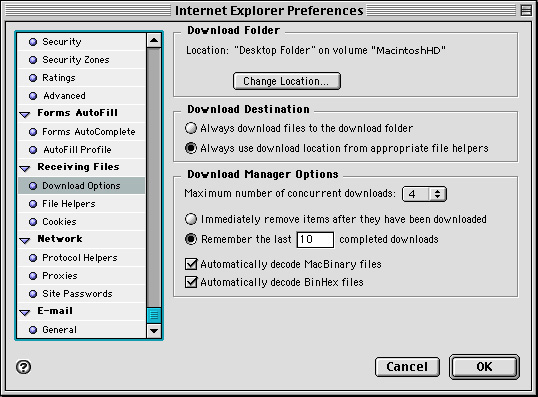Click the bullet icon beside Advanced
The image size is (538, 397).
(x=33, y=96)
